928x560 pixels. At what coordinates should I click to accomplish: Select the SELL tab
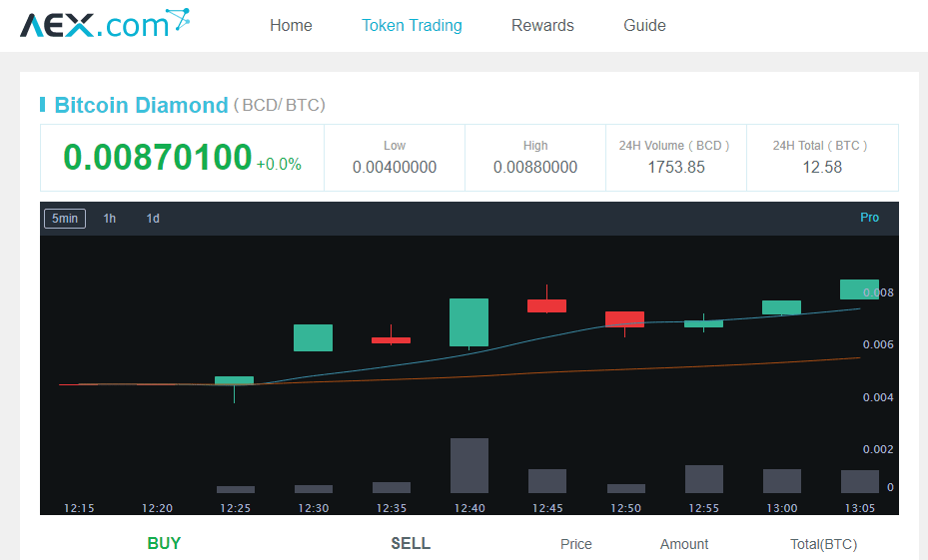click(x=411, y=544)
